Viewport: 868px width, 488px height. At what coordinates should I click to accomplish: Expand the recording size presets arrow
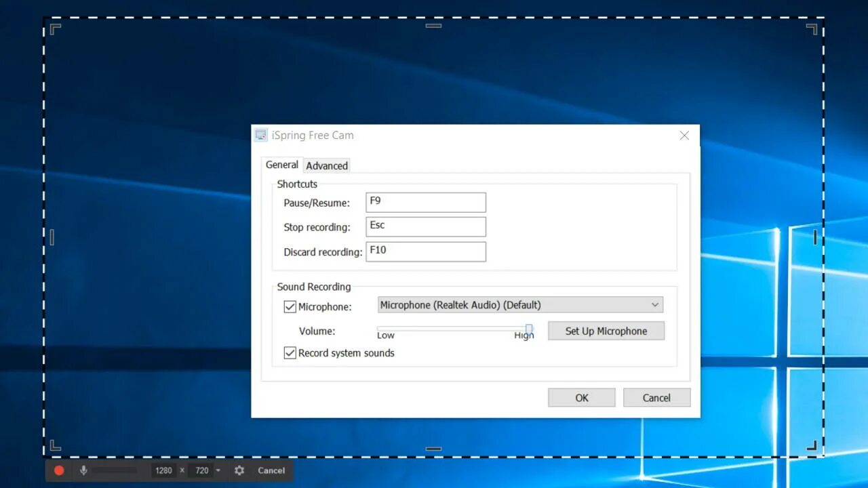(x=218, y=470)
